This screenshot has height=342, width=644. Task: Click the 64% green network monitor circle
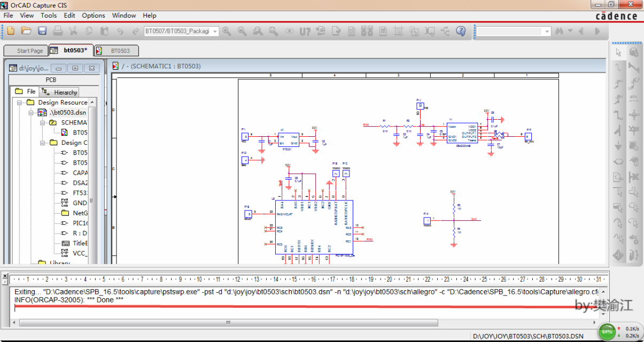[607, 332]
